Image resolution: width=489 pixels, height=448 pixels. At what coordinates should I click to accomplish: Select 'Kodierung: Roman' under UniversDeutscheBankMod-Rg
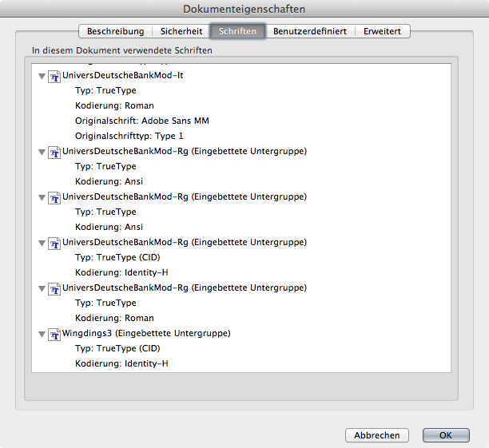(x=114, y=318)
